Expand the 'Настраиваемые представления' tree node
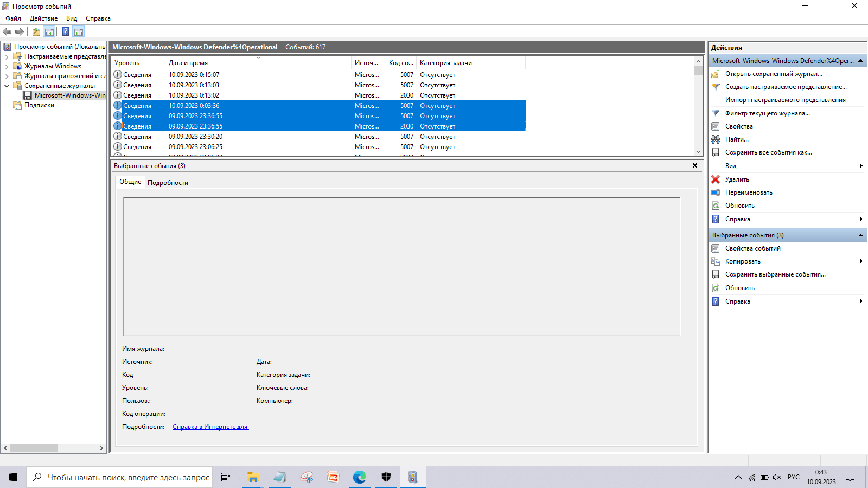 click(7, 56)
